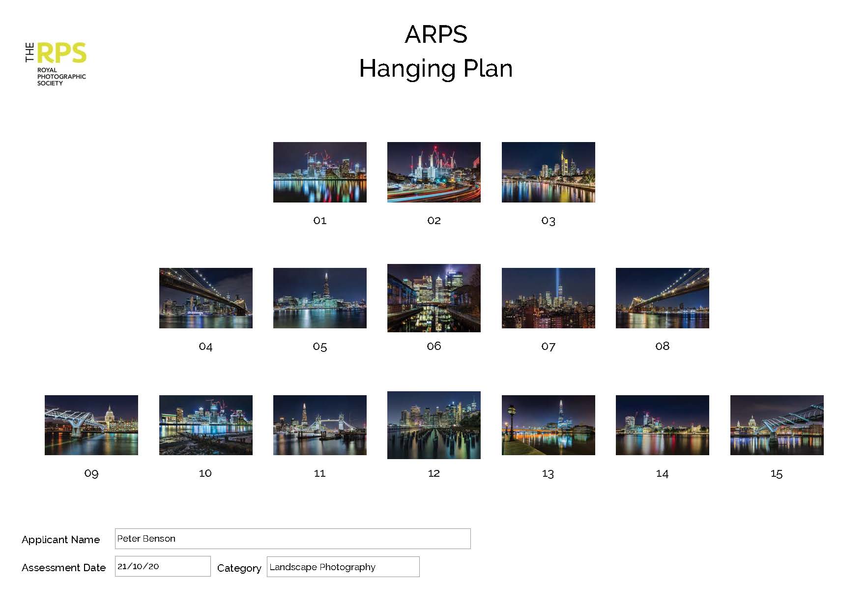Click thumbnail 06 dockside towers
868x610 pixels.
point(434,298)
